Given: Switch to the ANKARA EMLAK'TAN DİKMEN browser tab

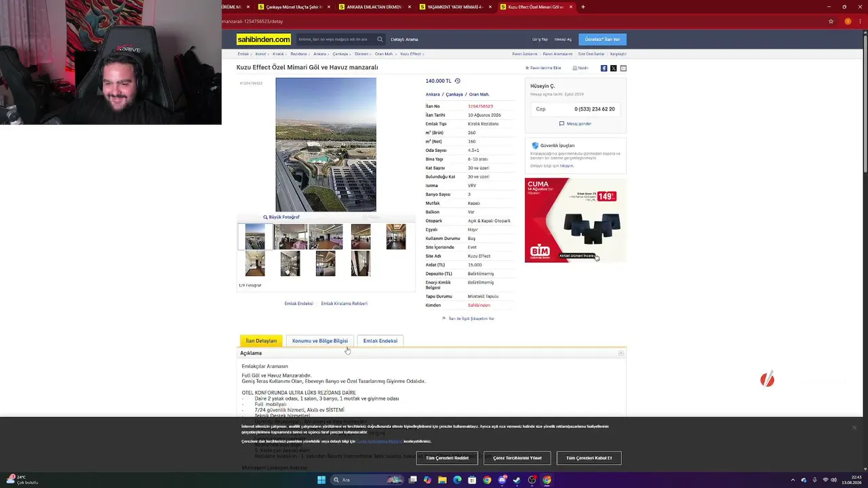Looking at the screenshot, I should point(374,7).
